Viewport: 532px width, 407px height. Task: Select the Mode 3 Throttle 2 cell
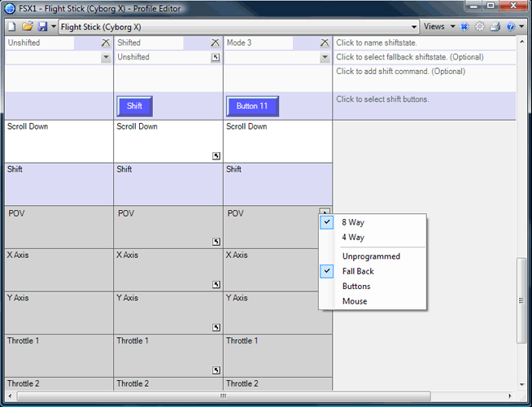click(278, 383)
